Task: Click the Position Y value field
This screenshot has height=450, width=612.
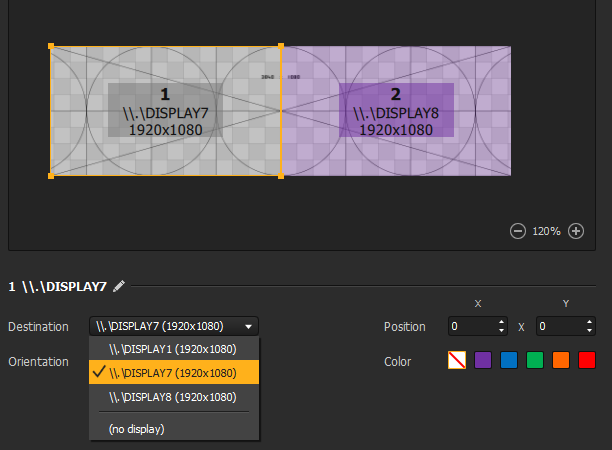Action: click(558, 326)
